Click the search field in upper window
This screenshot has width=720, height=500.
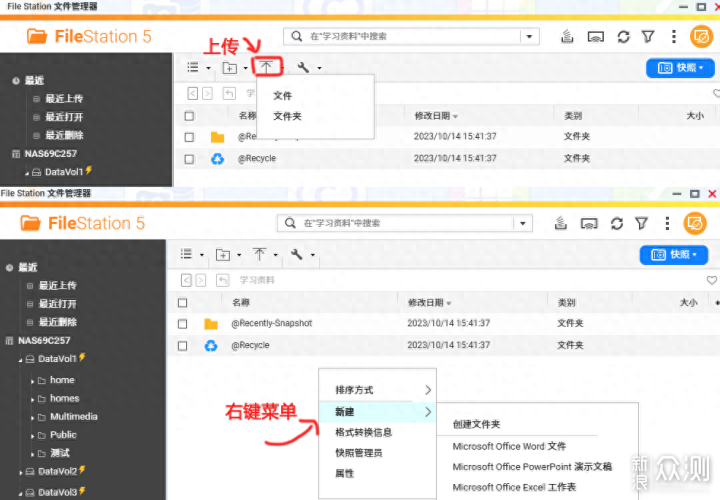[411, 36]
